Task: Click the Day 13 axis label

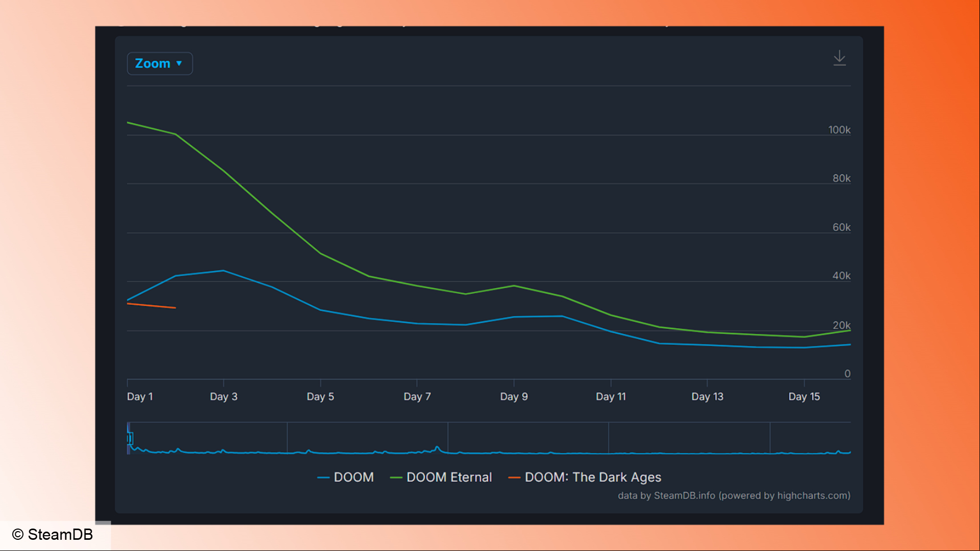Action: click(707, 397)
